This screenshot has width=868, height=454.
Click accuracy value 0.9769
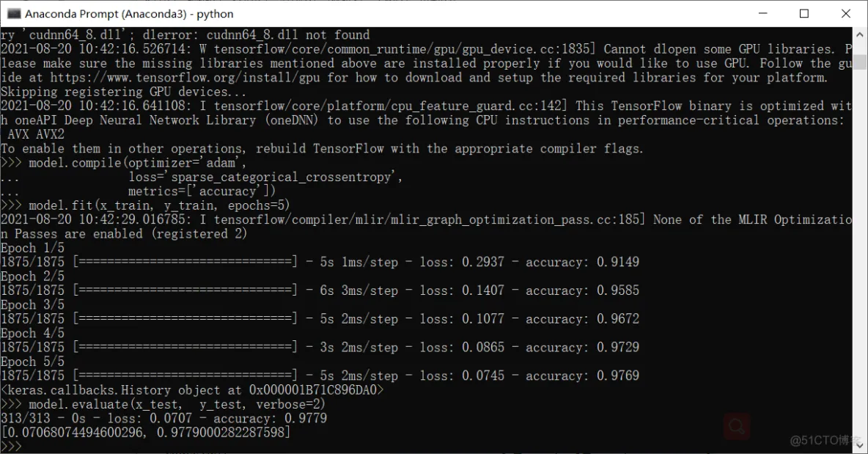pos(618,376)
